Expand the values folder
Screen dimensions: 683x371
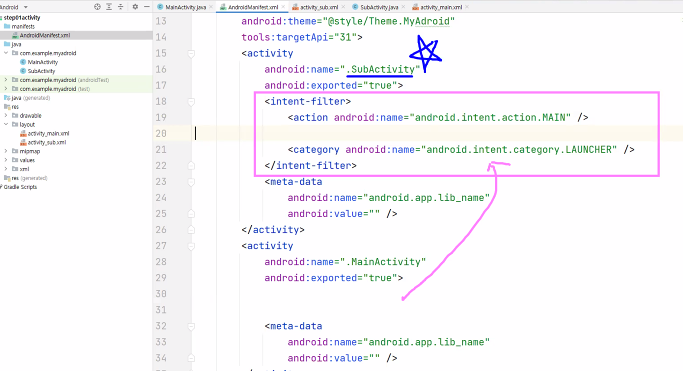point(6,160)
